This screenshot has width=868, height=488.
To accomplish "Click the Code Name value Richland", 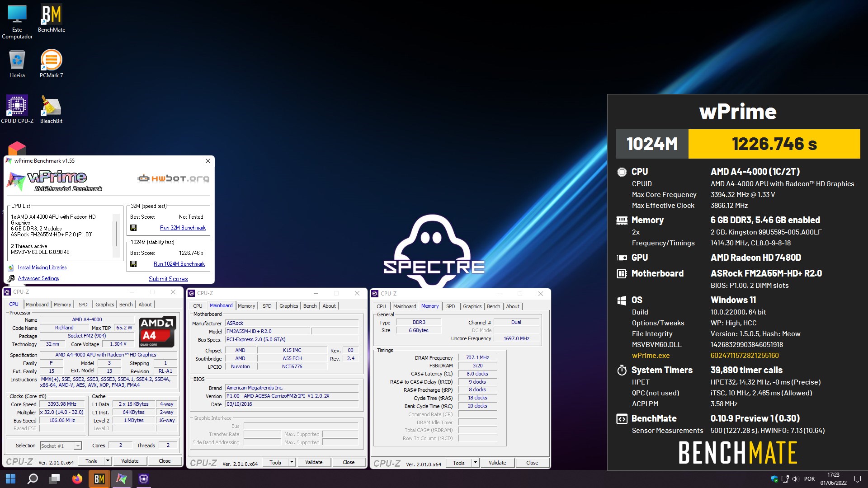I will click(64, 328).
